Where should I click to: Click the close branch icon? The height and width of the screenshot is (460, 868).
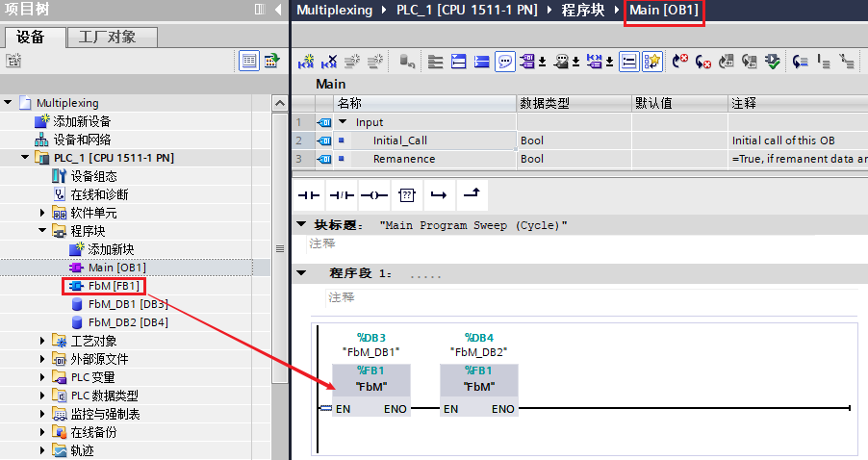pyautogui.click(x=471, y=195)
